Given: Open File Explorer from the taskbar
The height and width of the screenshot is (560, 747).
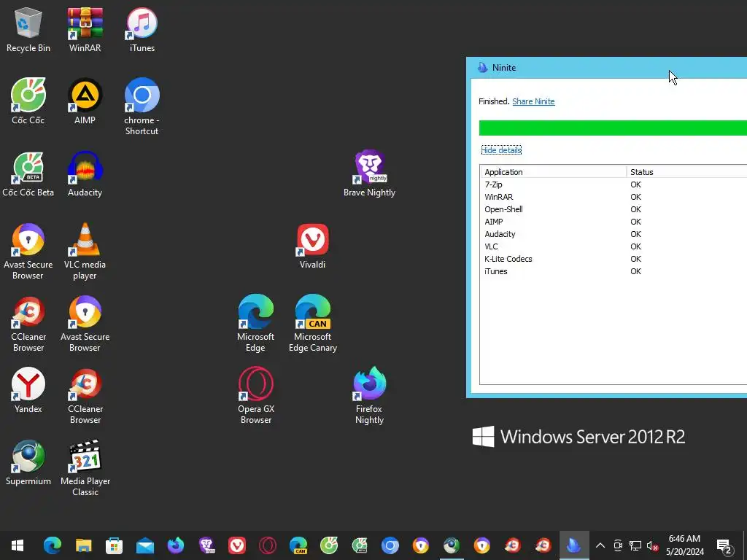Looking at the screenshot, I should (x=83, y=545).
